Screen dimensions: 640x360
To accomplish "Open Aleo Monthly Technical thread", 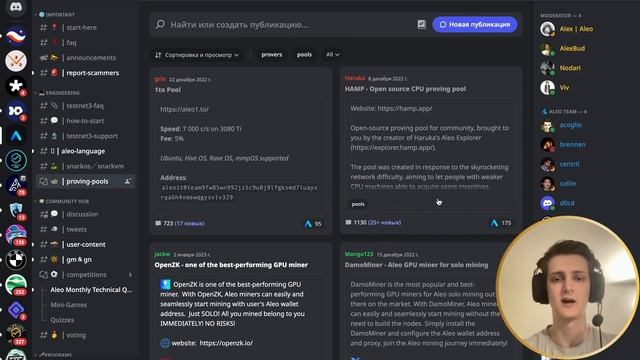I will coord(91,289).
